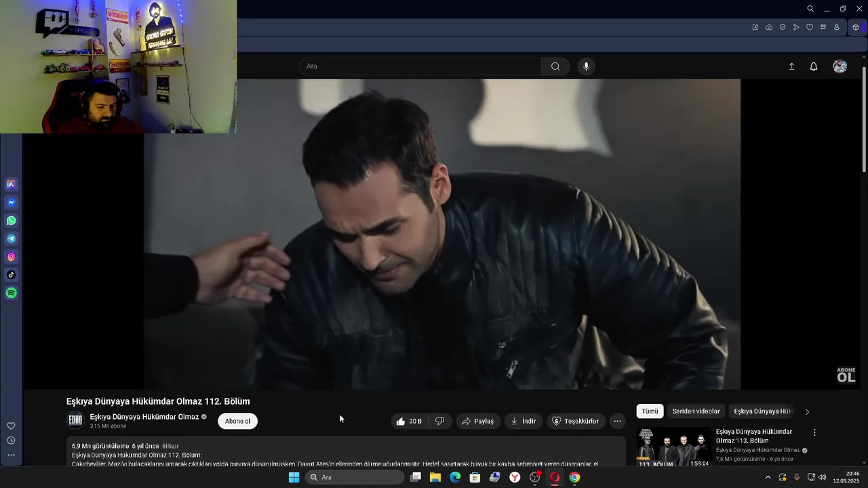868x488 pixels.
Task: Open Opera extensions cube icon
Action: (856, 27)
